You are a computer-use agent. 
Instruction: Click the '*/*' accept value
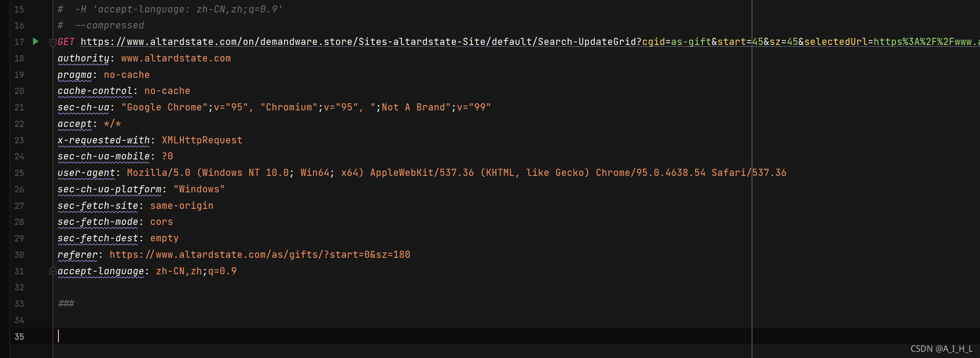point(112,124)
